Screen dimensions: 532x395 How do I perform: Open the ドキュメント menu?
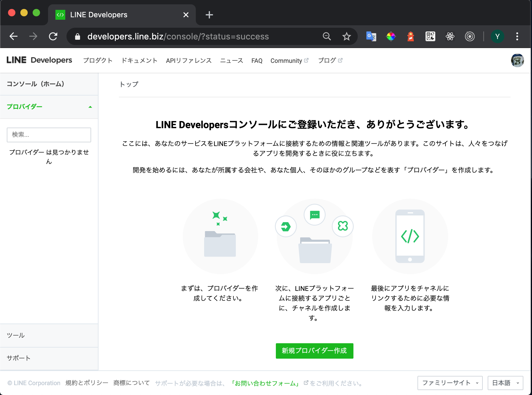pyautogui.click(x=139, y=61)
